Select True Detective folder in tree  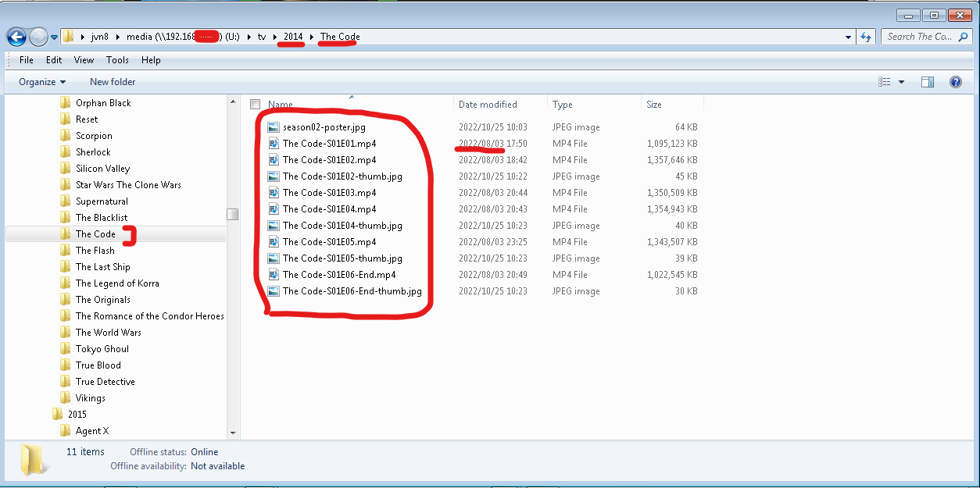click(105, 382)
